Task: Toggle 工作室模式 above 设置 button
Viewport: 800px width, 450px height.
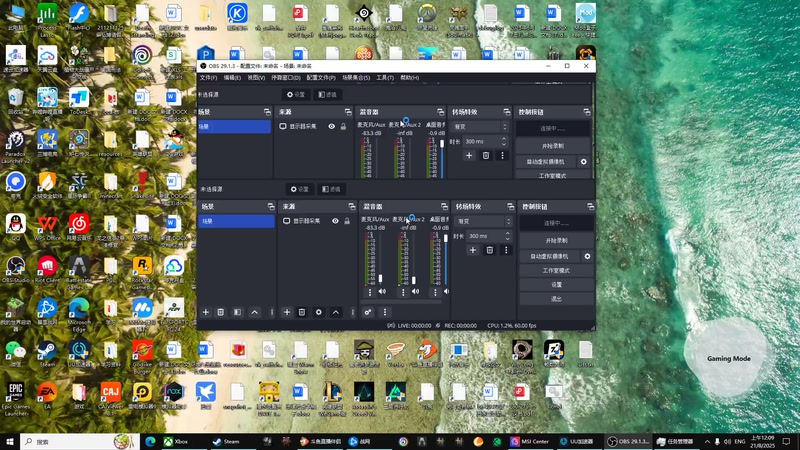Action: click(556, 270)
